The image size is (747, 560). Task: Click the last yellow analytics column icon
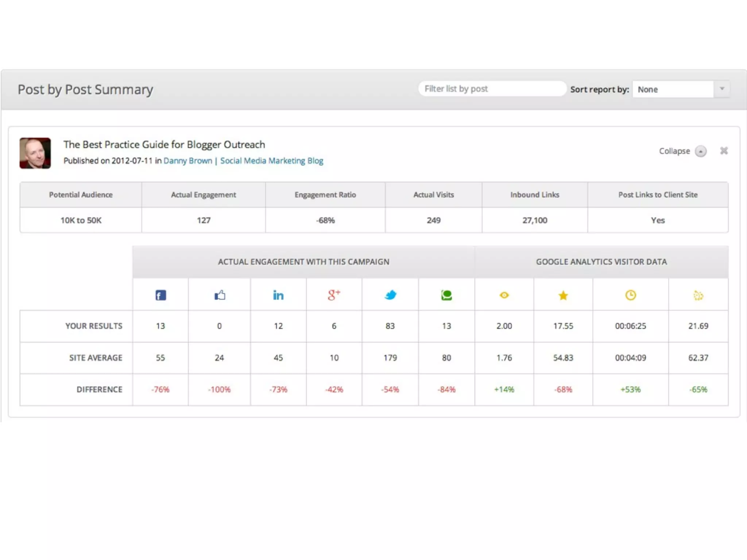point(698,295)
